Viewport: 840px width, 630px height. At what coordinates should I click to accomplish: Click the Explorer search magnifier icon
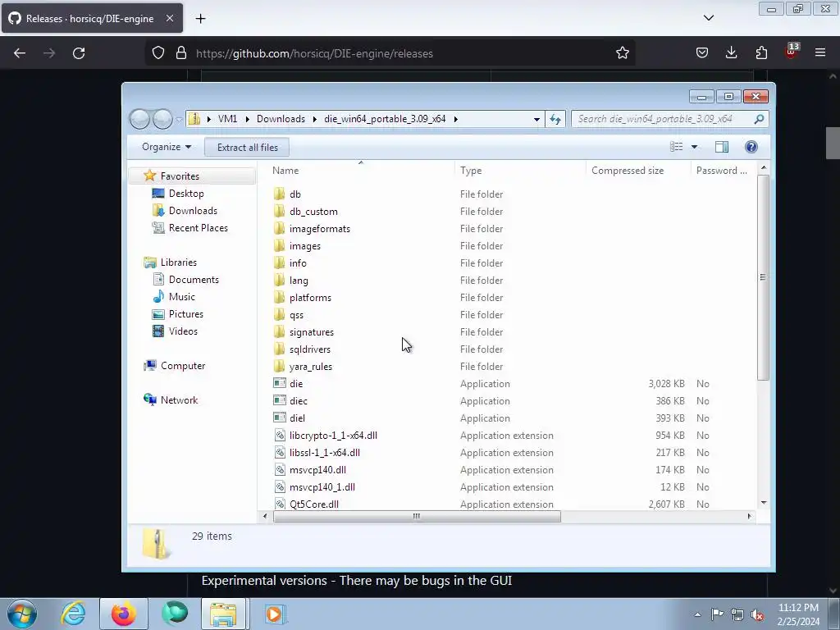tap(759, 119)
